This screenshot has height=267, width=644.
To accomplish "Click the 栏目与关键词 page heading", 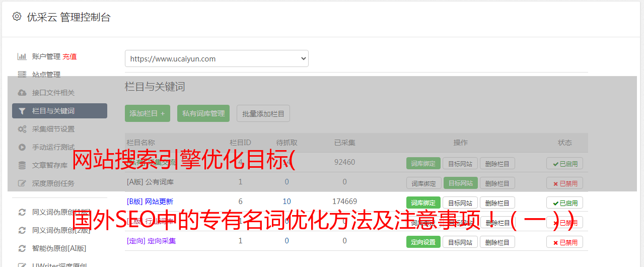I will pyautogui.click(x=155, y=87).
